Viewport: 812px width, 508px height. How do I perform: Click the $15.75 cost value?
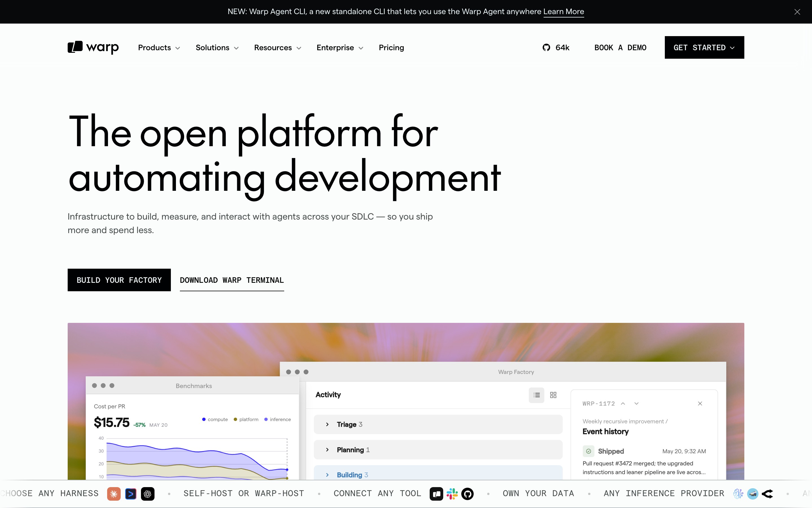pos(111,422)
